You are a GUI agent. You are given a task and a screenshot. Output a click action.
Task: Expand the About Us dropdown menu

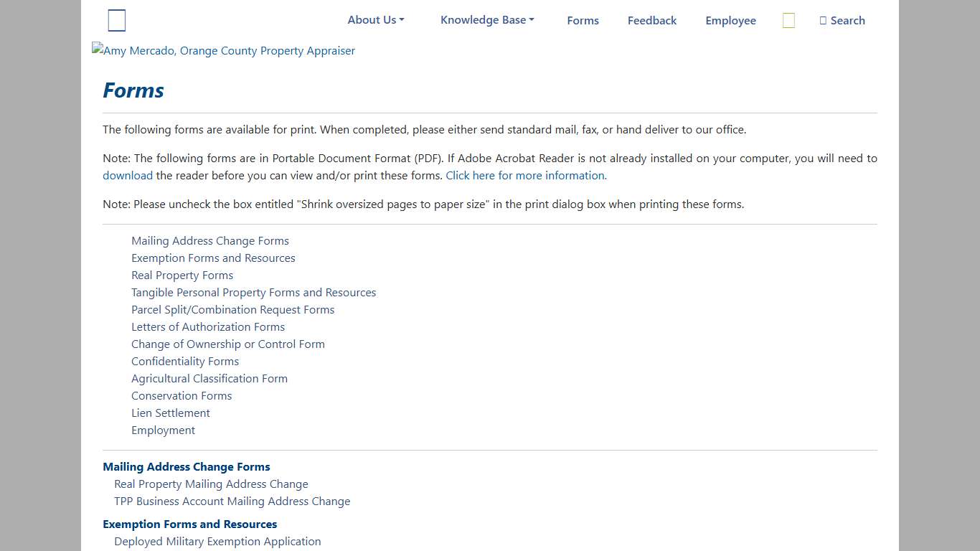(x=376, y=20)
